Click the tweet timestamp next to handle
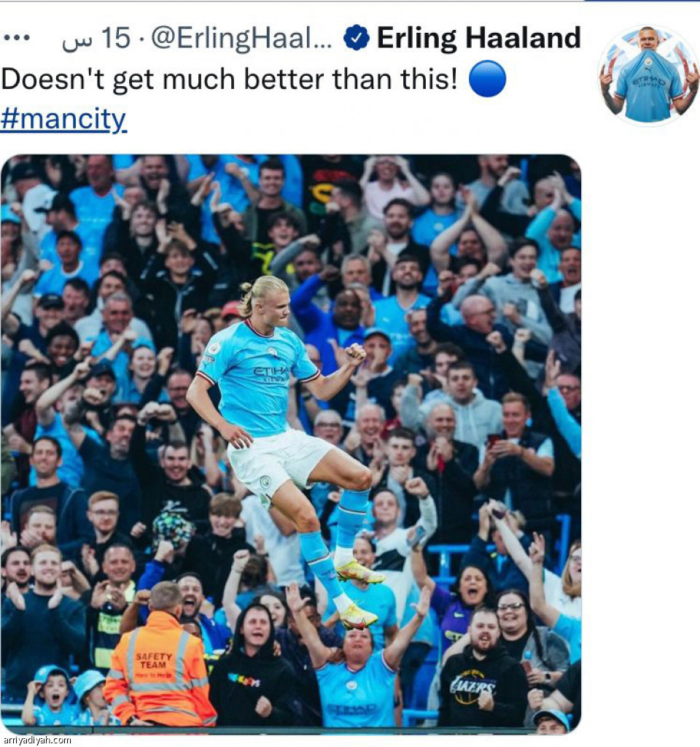 (96, 38)
